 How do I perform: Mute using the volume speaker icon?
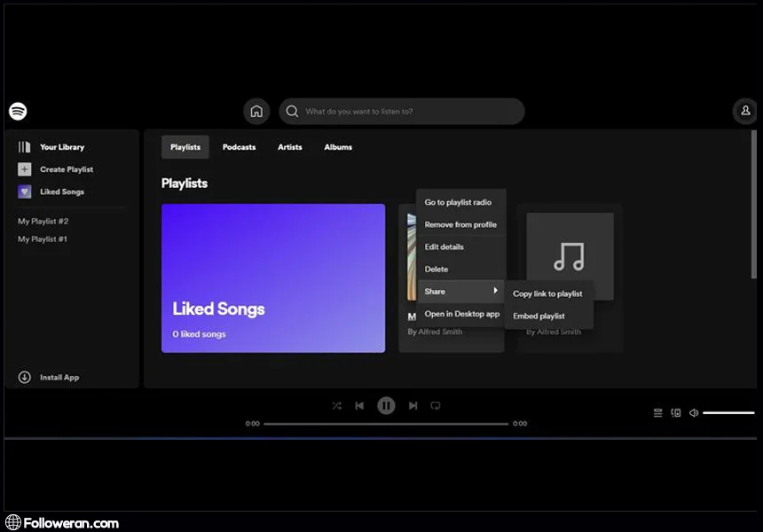point(694,412)
